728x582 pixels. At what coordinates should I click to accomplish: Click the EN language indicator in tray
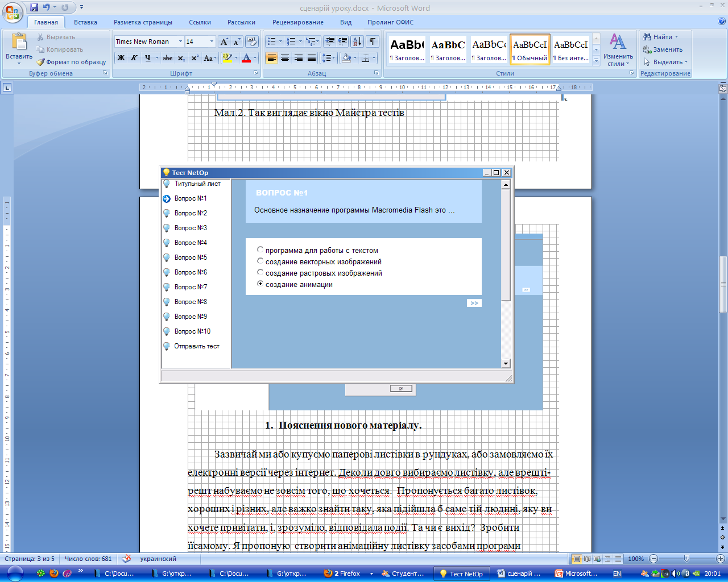(617, 573)
